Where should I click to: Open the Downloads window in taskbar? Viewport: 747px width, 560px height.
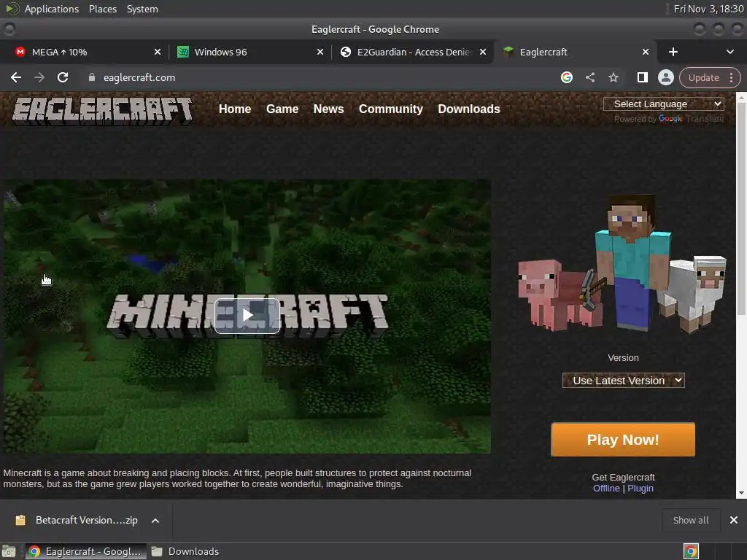[185, 551]
